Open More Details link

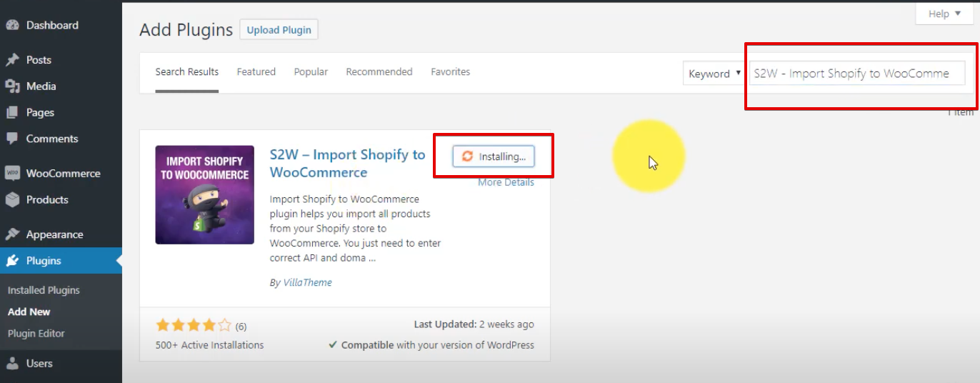[x=506, y=182]
